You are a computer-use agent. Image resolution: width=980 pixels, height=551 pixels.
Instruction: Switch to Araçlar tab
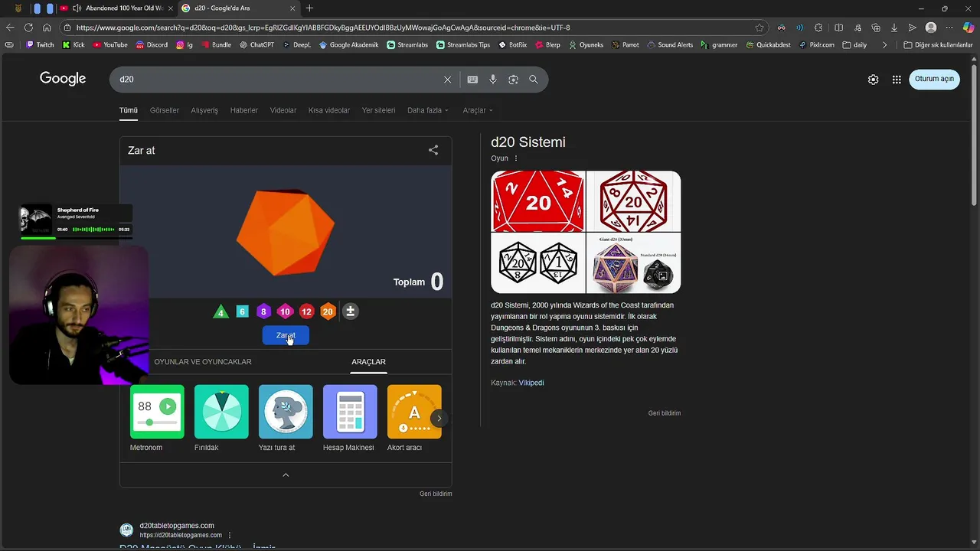coord(368,362)
